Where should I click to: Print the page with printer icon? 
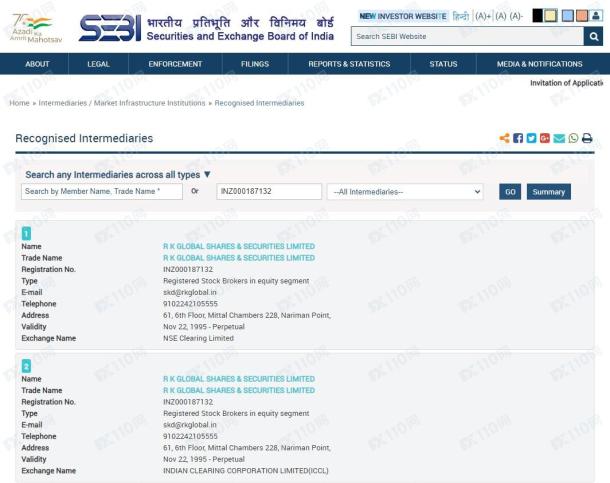[x=587, y=138]
